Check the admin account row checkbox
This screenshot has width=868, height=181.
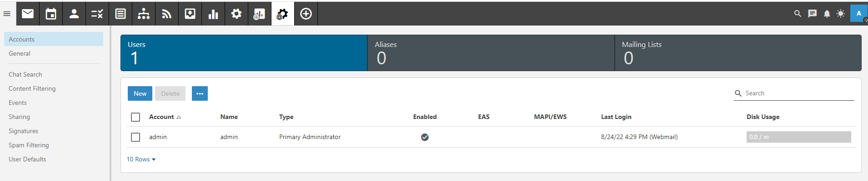(x=135, y=137)
